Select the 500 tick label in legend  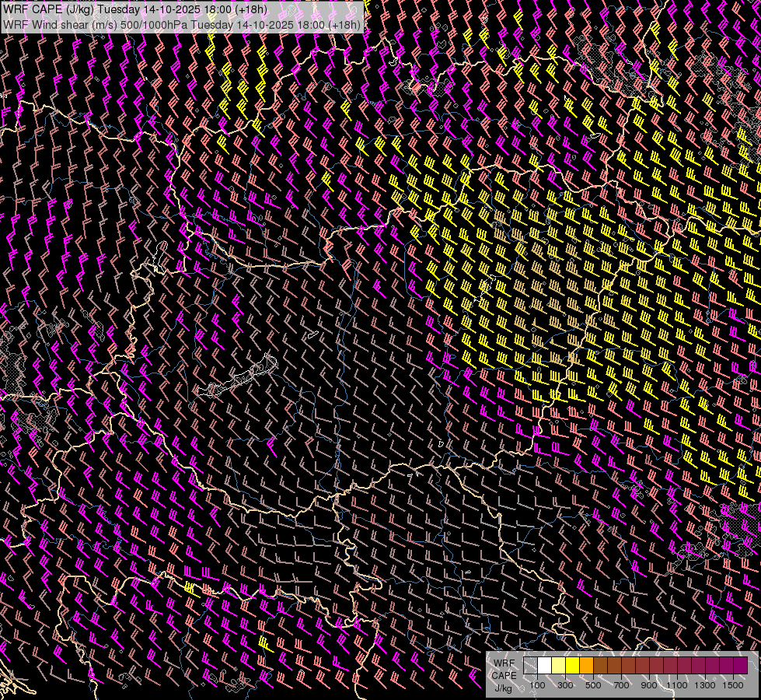pos(593,685)
